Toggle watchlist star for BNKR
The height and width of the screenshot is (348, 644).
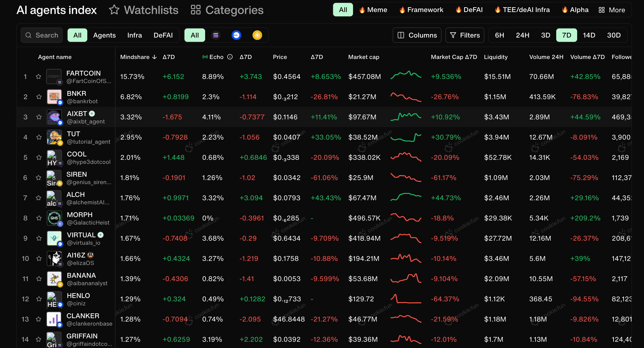click(x=39, y=97)
